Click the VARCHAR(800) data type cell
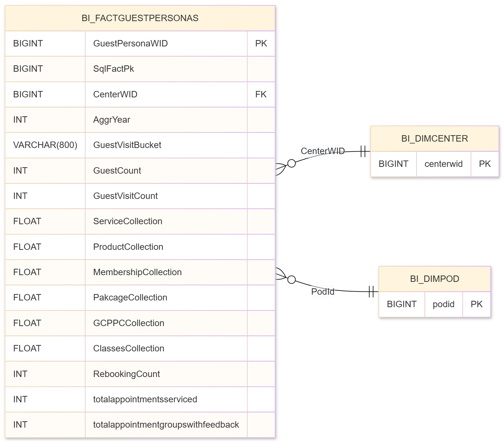This screenshot has width=504, height=443. click(45, 145)
